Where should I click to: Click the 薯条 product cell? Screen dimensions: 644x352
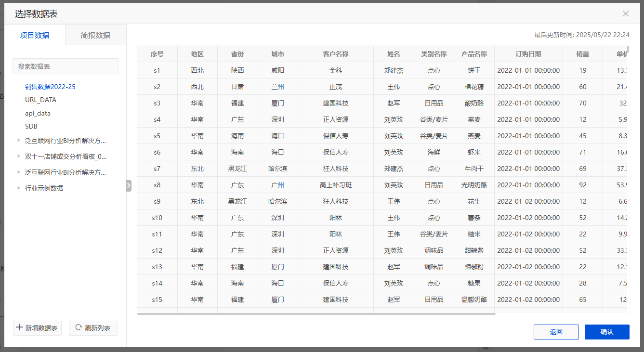click(474, 218)
